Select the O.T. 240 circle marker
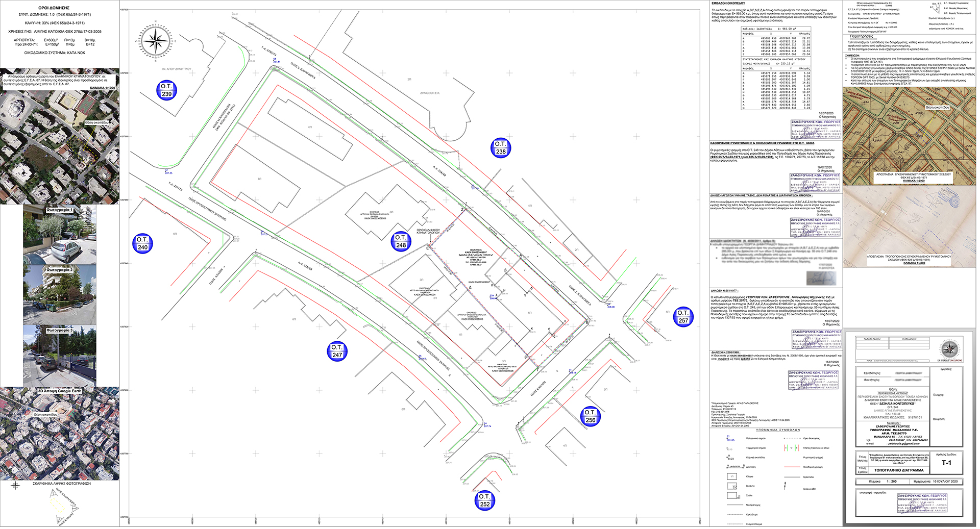 [x=142, y=243]
